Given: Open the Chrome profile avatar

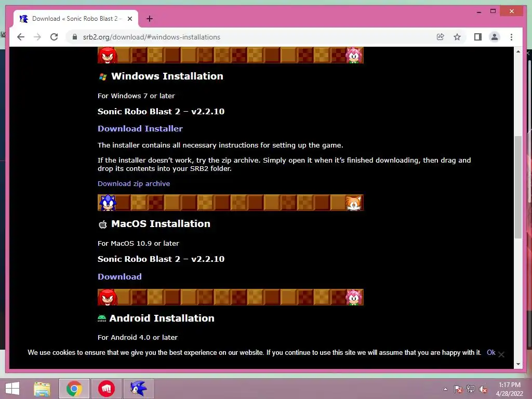Looking at the screenshot, I should pos(495,37).
